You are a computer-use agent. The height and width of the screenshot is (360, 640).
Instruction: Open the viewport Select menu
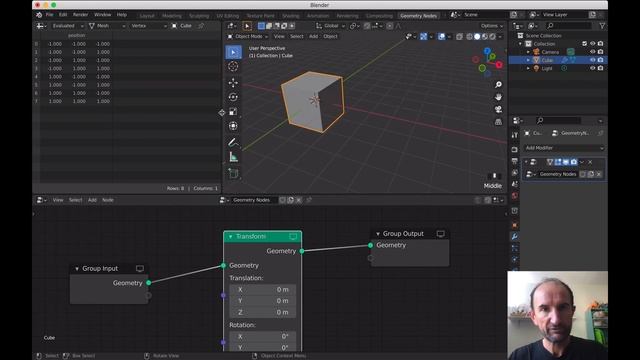(x=297, y=36)
